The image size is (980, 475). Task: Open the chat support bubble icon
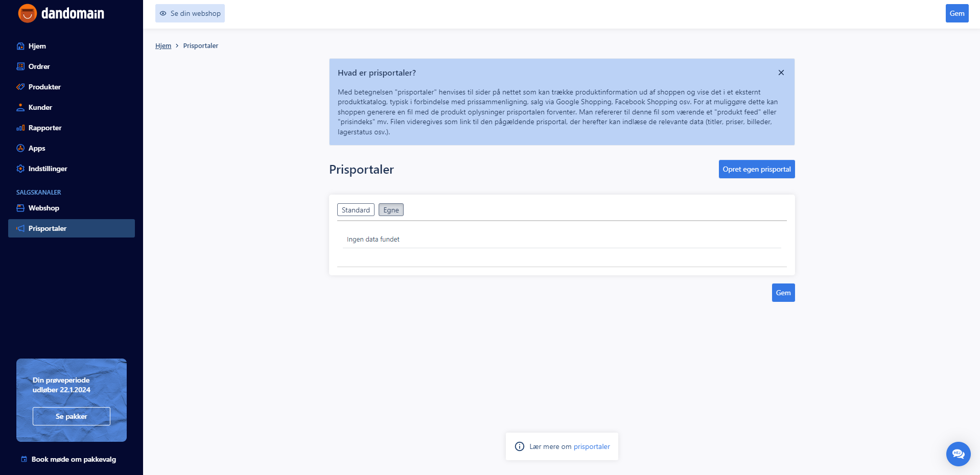958,454
